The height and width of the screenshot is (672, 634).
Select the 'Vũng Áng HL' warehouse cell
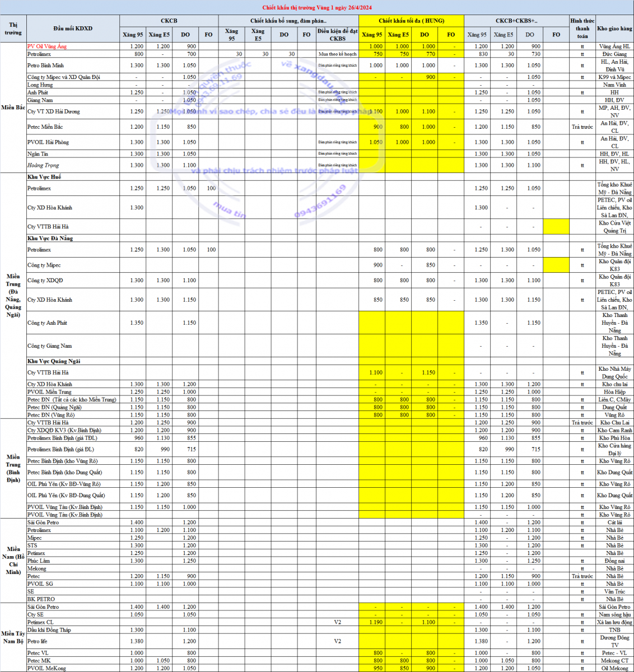614,46
